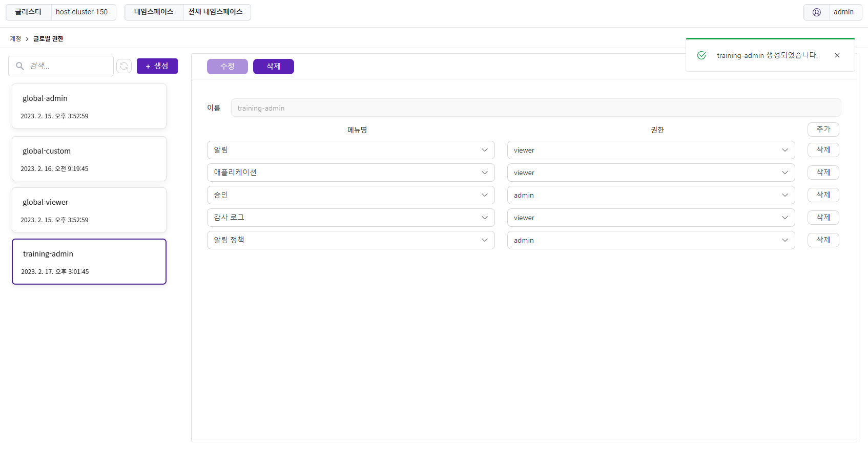Open the admin account menu
Viewport: 868px width, 450px height.
click(833, 12)
